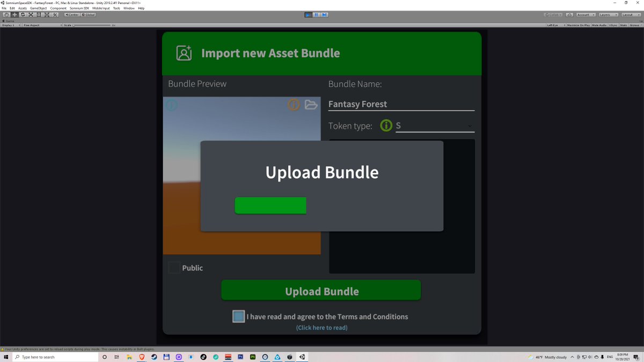This screenshot has height=362, width=644.
Task: Toggle Stats overlay in Game view
Action: (x=624, y=25)
